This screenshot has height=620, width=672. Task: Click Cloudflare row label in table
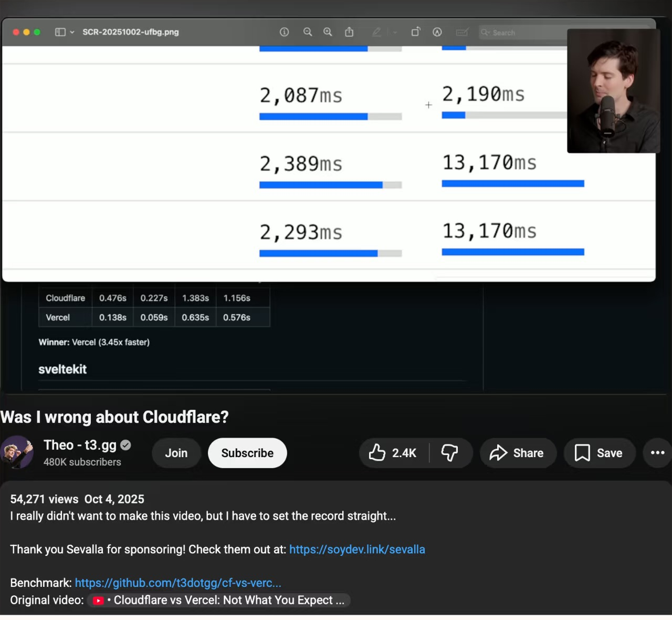pyautogui.click(x=65, y=298)
